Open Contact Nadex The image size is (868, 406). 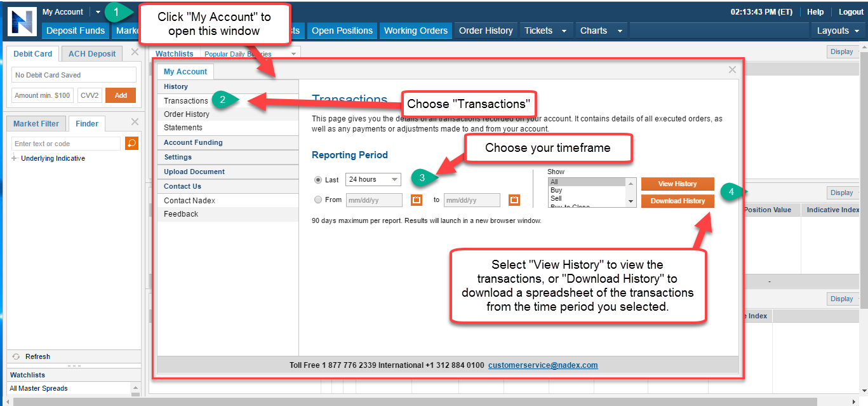pos(190,201)
